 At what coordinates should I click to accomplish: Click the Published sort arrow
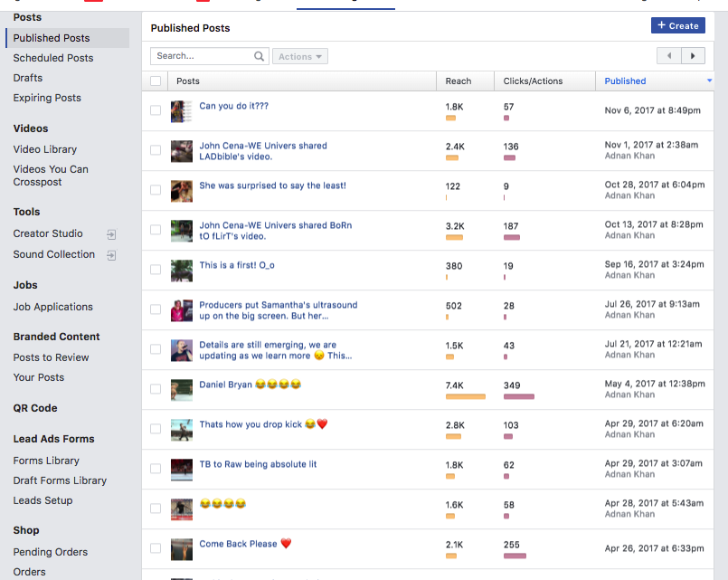[709, 81]
